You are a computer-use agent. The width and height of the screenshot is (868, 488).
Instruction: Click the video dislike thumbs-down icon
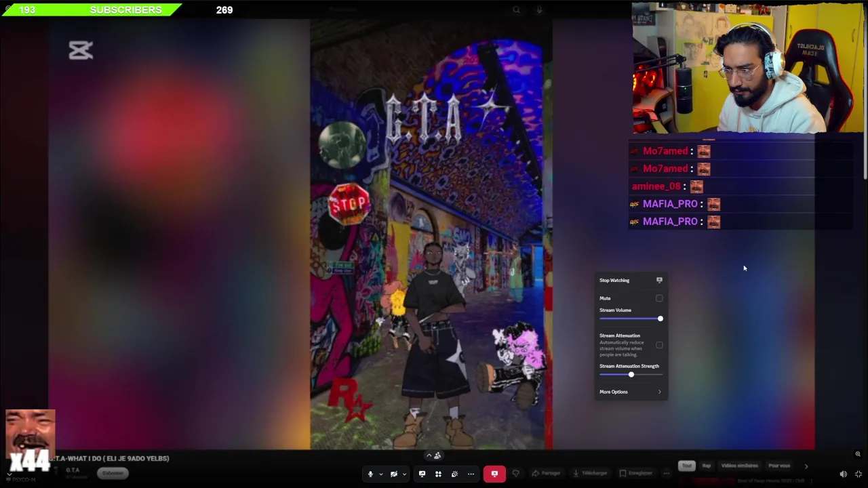tap(515, 473)
